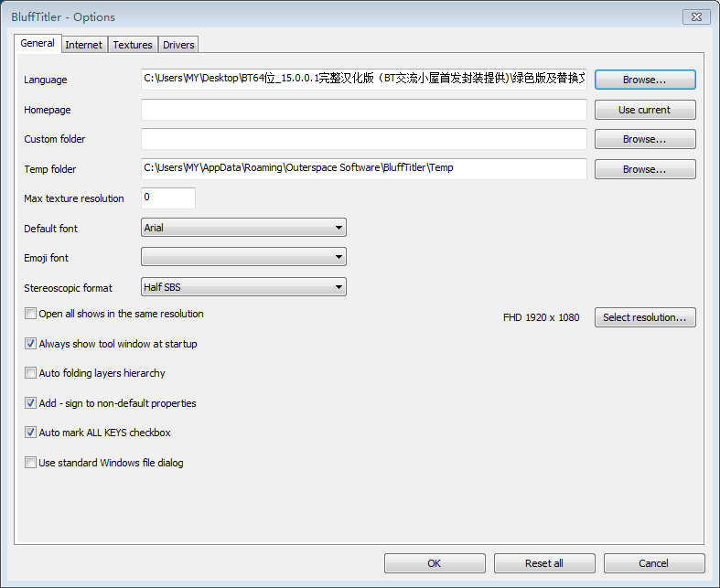The height and width of the screenshot is (588, 720).
Task: Toggle Auto mark ALL KEYS checkbox
Action: click(31, 433)
